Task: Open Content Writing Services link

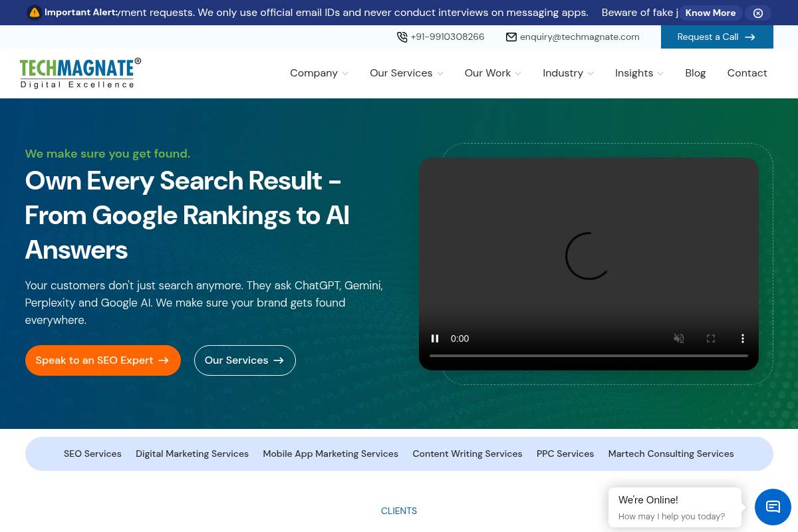Action: [x=467, y=454]
